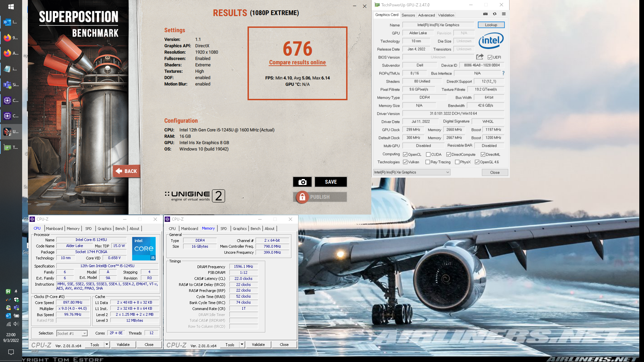Switch to the second Firefox taskbar window
This screenshot has width=644, height=362.
tap(11, 53)
